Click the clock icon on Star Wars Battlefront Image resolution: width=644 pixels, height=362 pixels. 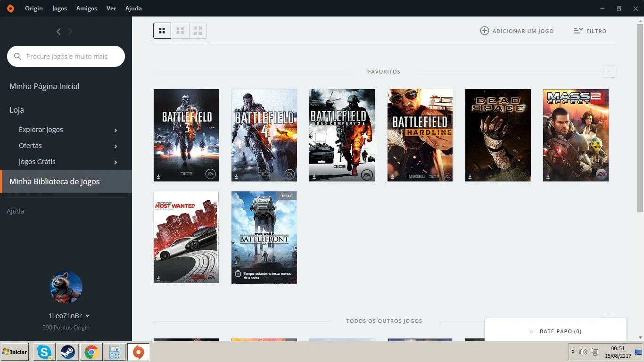tap(238, 274)
